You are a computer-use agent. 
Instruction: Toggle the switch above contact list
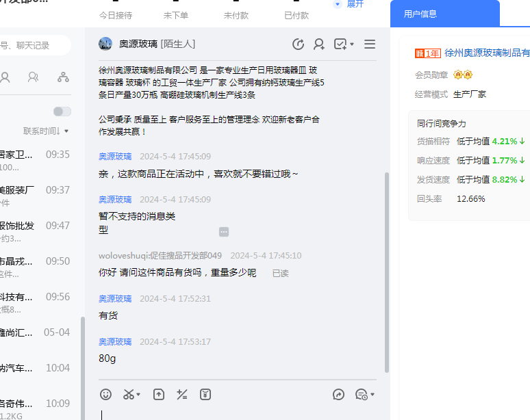(x=62, y=111)
